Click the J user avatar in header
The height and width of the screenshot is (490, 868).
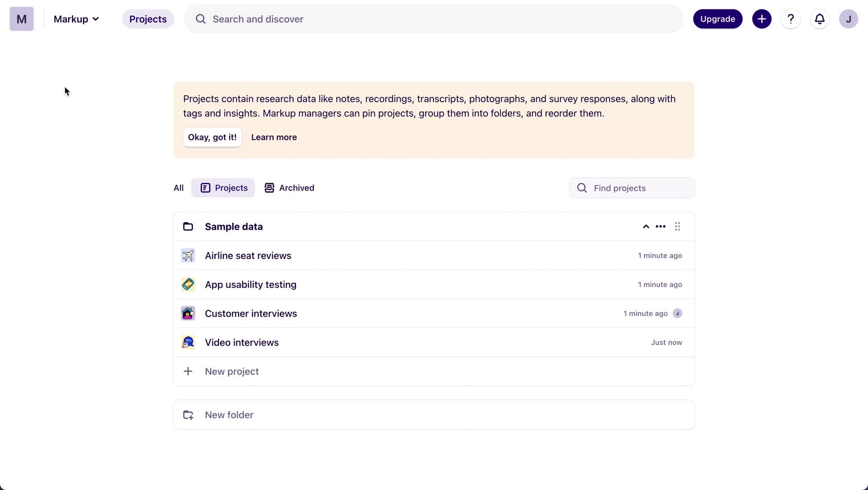click(849, 19)
